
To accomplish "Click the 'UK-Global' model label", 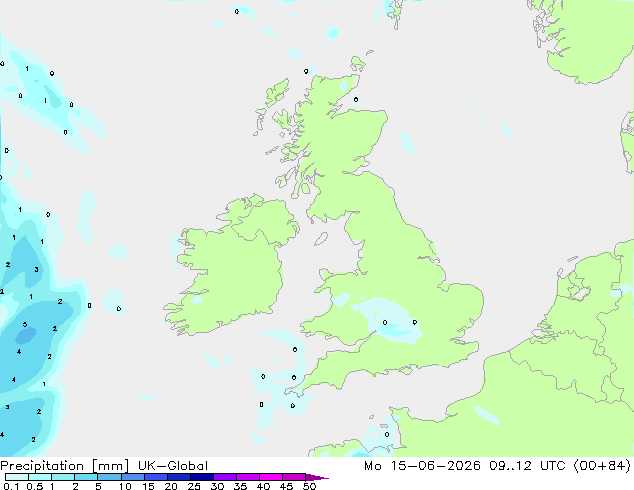I will [173, 466].
